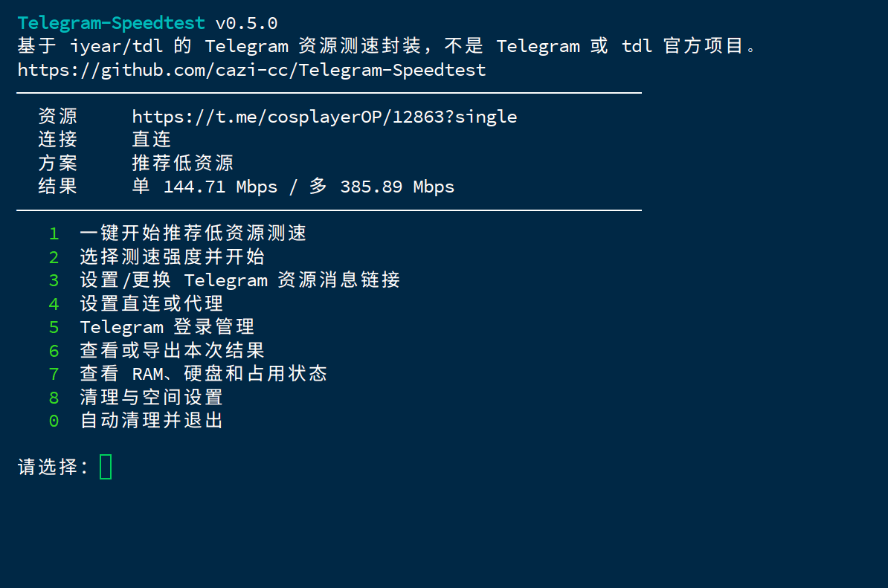Viewport: 888px width, 588px height.
Task: Select option 7 查看 RAM、硬盘和占用状态
Action: [x=203, y=374]
